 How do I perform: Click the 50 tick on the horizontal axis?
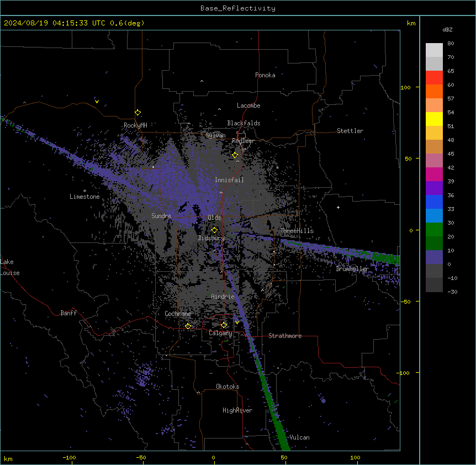click(x=284, y=457)
